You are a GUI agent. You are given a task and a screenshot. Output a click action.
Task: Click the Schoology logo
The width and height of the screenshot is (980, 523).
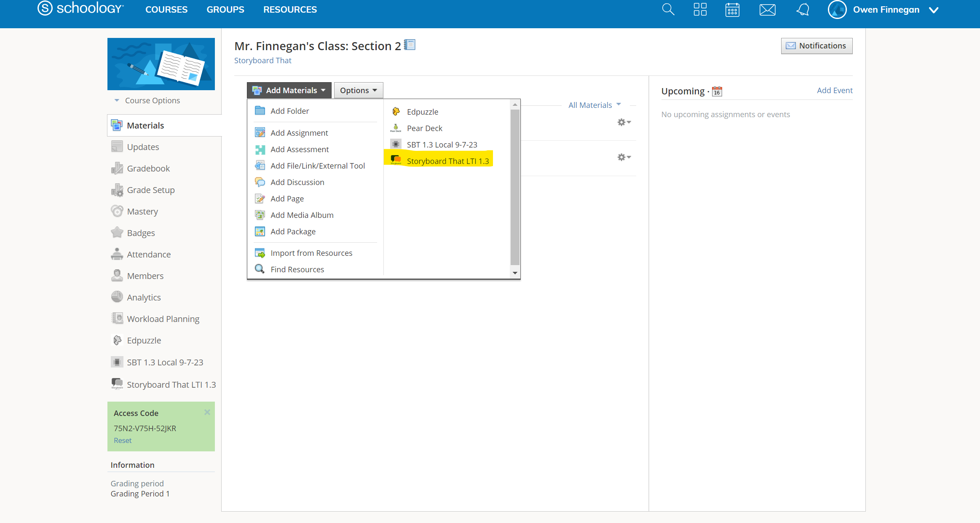[x=81, y=8]
